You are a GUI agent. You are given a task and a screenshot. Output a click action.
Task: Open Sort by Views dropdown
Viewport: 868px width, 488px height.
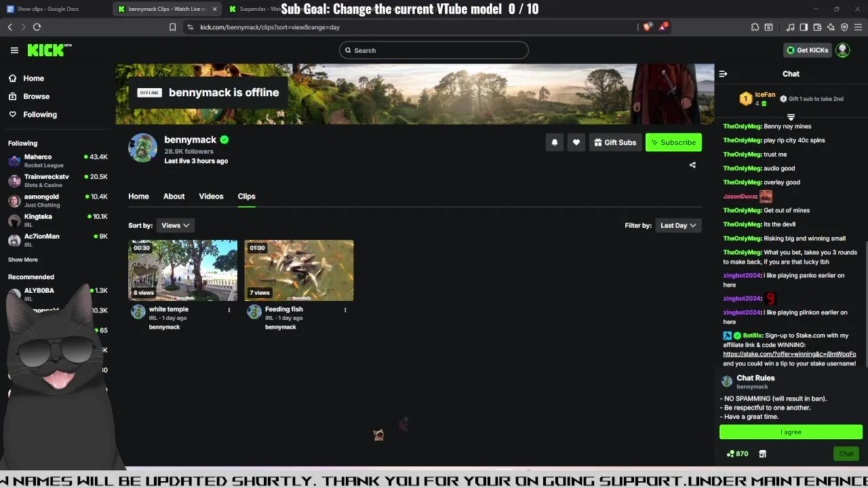(175, 226)
